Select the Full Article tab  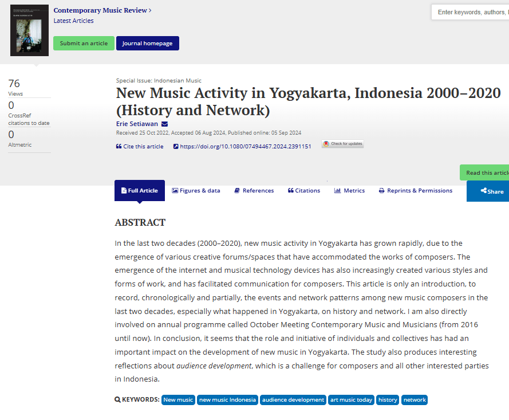point(139,191)
